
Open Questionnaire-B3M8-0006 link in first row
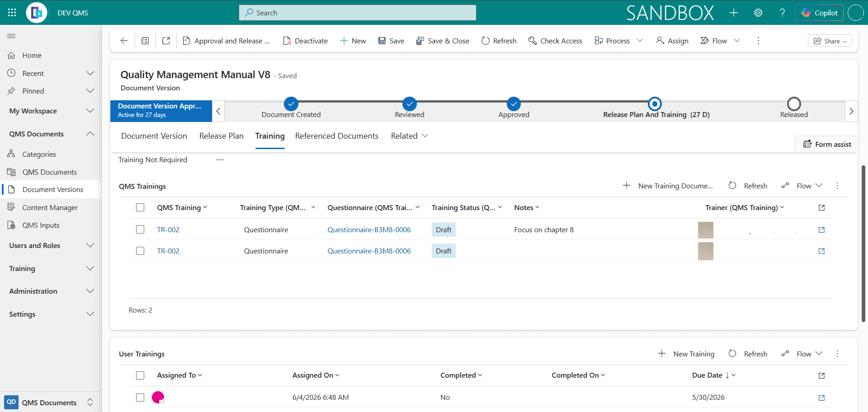coord(369,229)
